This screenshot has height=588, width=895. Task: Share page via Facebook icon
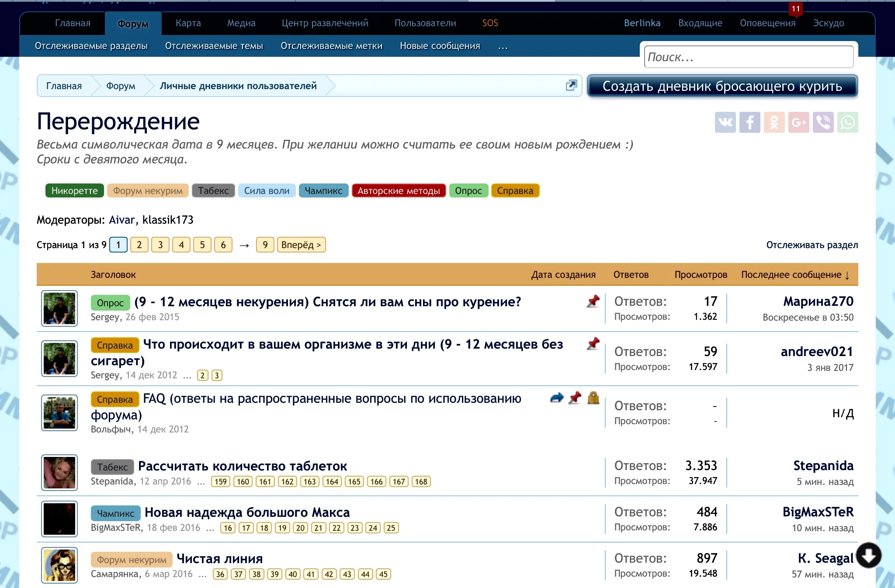pos(749,122)
